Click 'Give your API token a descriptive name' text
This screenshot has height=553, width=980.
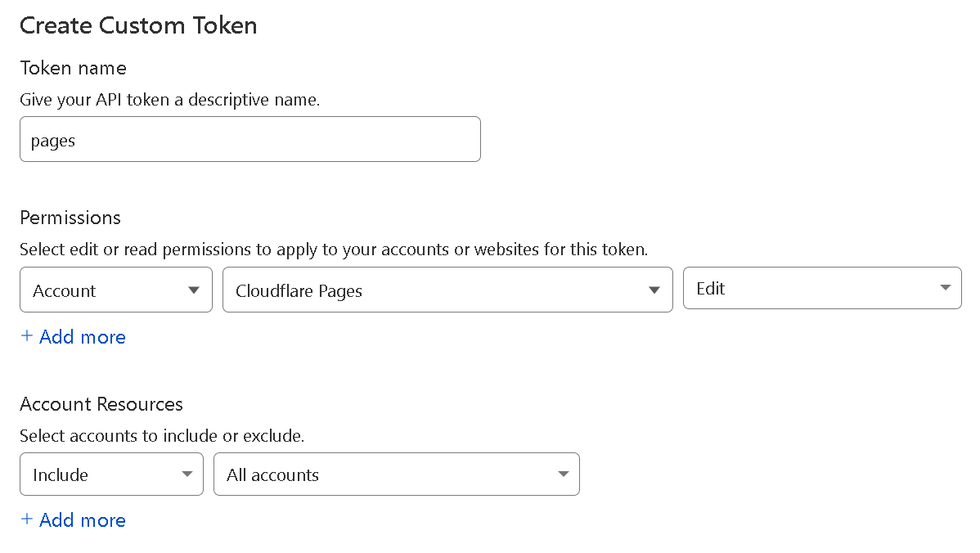coord(169,101)
